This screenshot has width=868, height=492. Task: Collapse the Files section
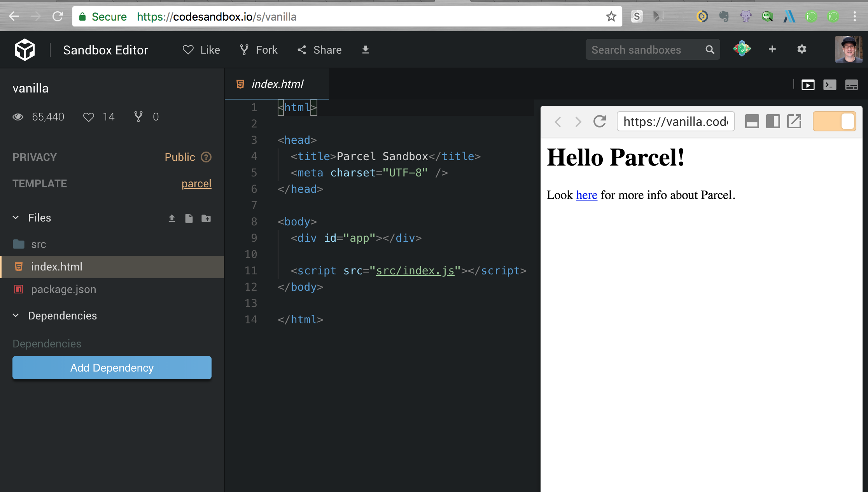click(x=16, y=218)
